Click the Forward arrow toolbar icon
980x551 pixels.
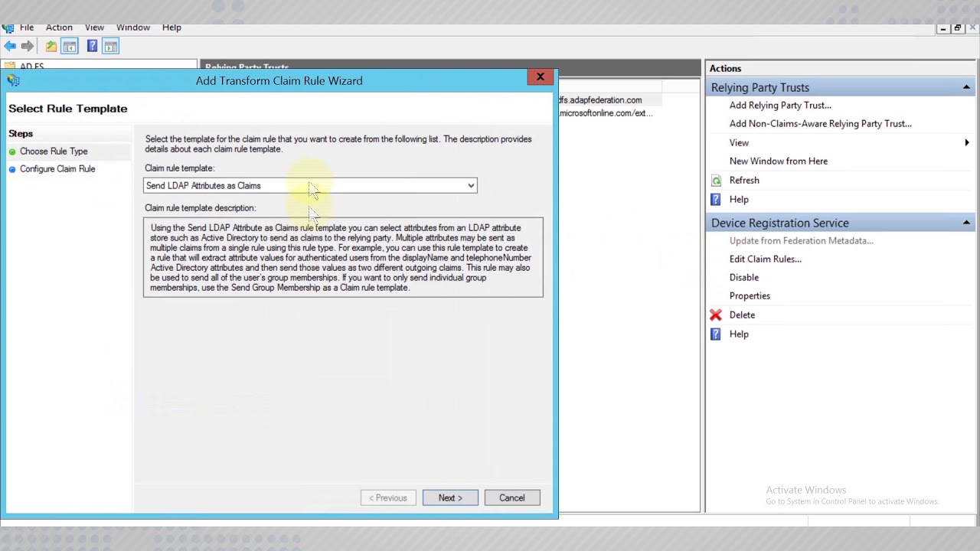coord(28,47)
